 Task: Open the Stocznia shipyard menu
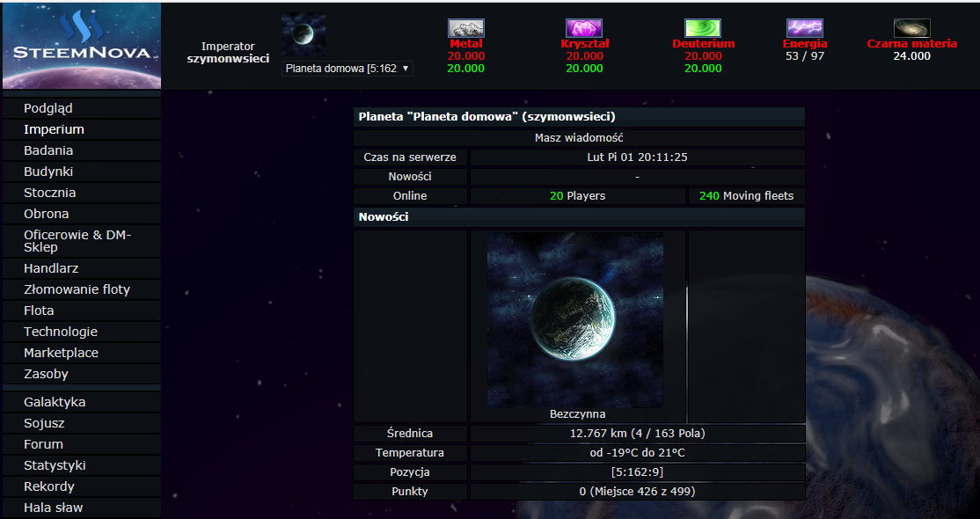[x=49, y=193]
